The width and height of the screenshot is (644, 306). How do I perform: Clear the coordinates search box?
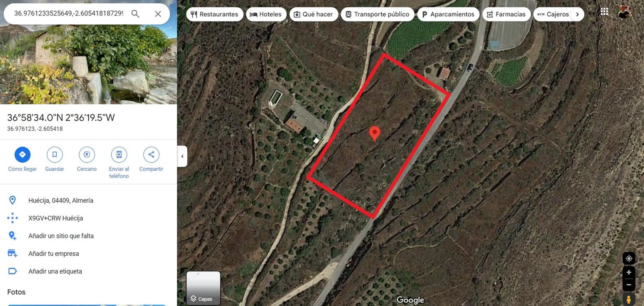[x=158, y=14]
